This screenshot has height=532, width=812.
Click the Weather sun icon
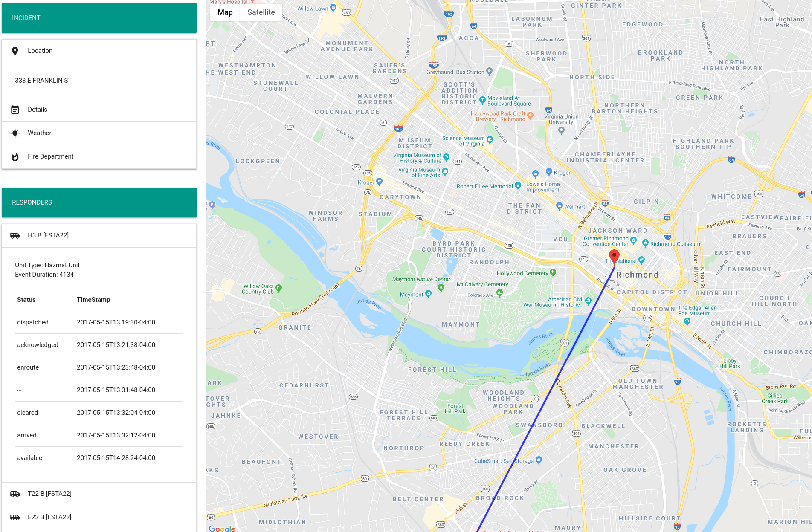(x=15, y=133)
